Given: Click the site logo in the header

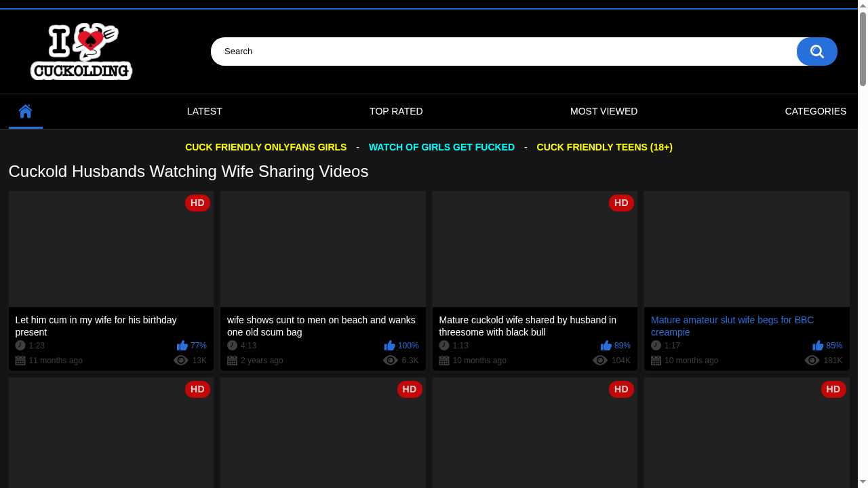Looking at the screenshot, I should click(x=81, y=52).
